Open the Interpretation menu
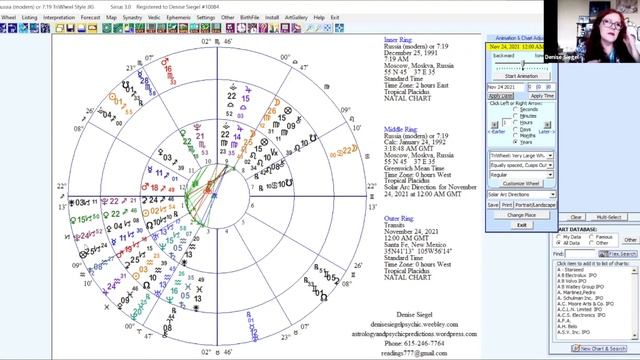 coord(59,18)
